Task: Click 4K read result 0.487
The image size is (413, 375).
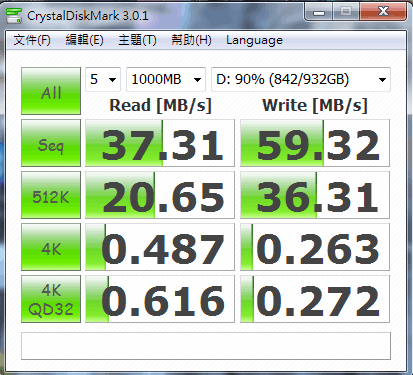Action: pos(160,247)
